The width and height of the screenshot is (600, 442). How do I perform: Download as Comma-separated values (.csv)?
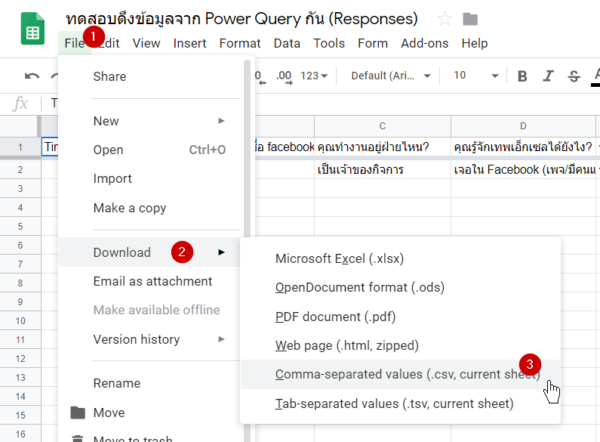(400, 374)
